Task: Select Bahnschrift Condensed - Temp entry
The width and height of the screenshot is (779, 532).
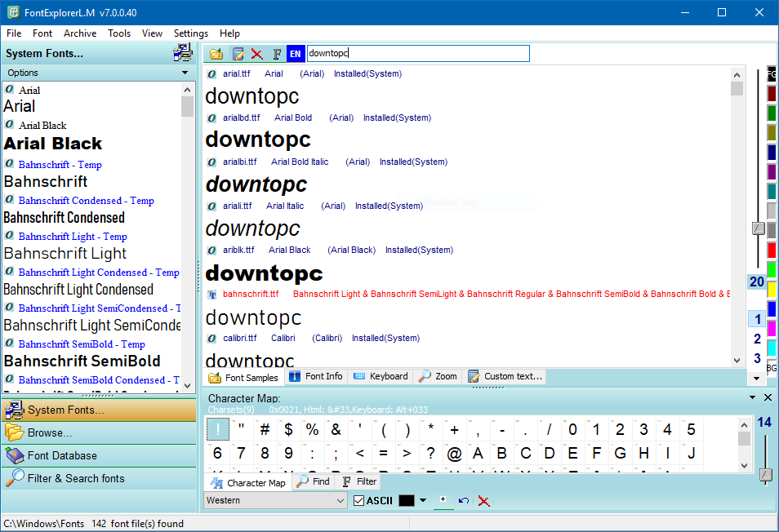Action: (86, 201)
